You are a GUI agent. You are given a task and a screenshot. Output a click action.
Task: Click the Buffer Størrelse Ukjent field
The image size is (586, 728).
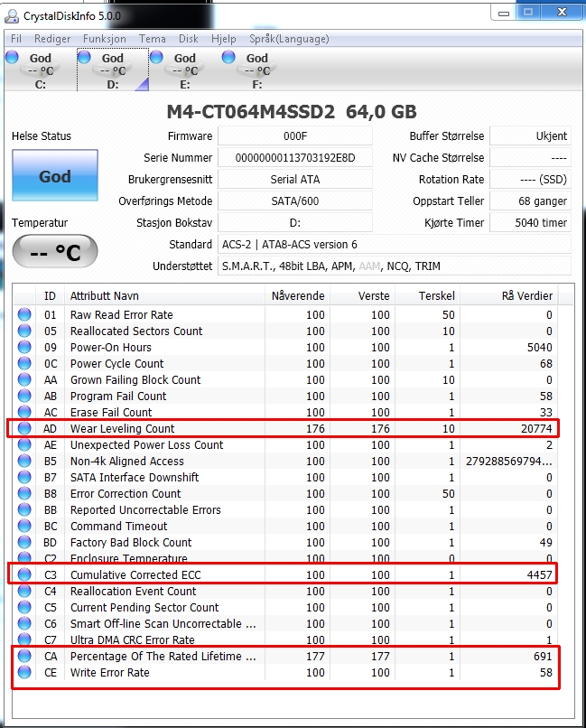pos(530,136)
